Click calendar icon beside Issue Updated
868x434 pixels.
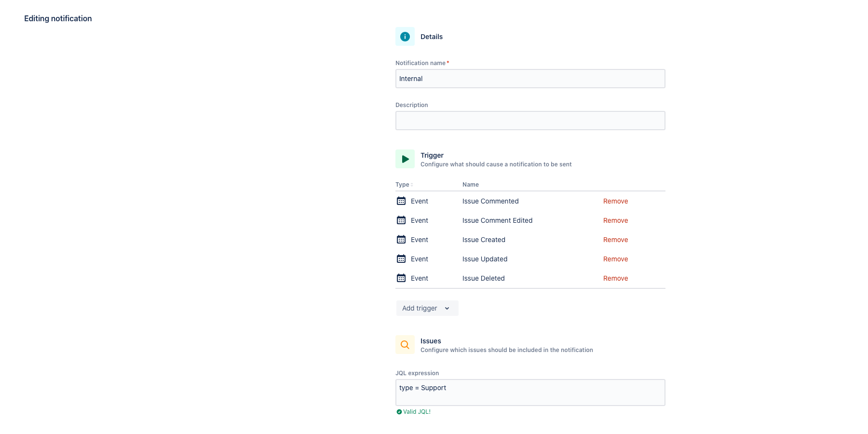pos(401,259)
